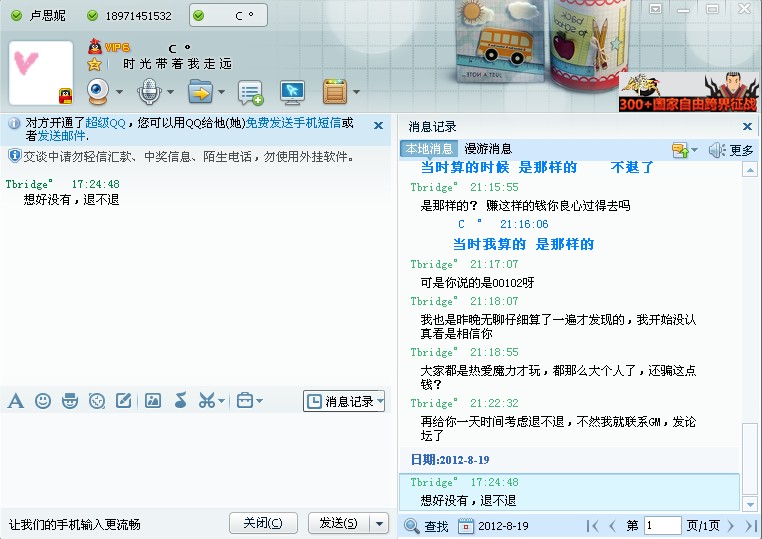Click the scissors screenshot tool
This screenshot has height=539, width=762.
(206, 401)
